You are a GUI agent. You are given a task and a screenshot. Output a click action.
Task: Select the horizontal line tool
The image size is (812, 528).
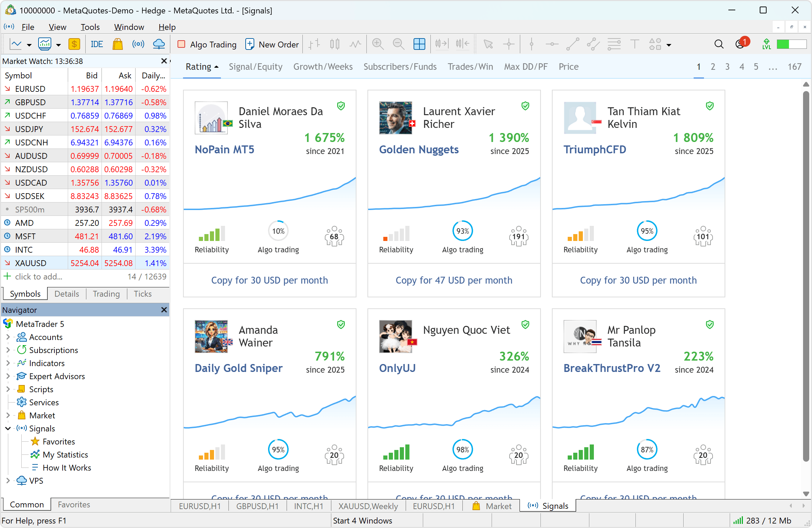pyautogui.click(x=552, y=44)
